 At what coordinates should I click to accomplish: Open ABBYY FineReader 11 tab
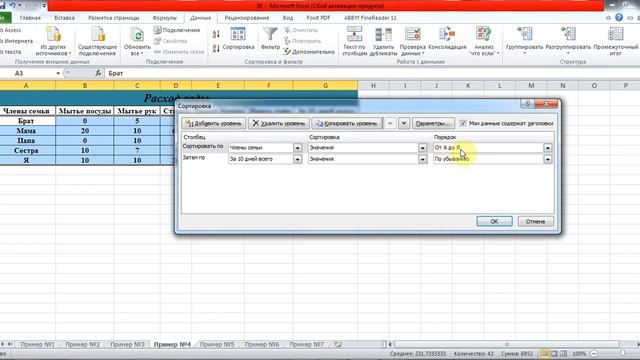coord(370,18)
